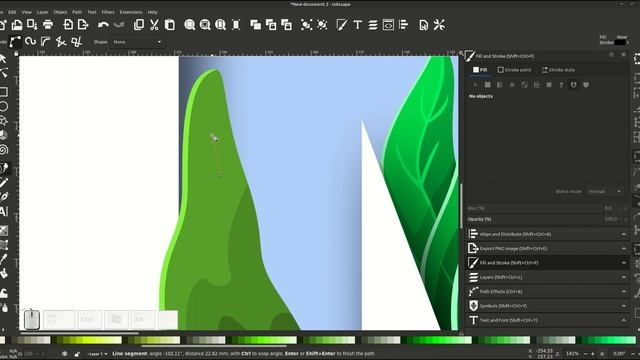Enable Bezier path mode

[15, 42]
